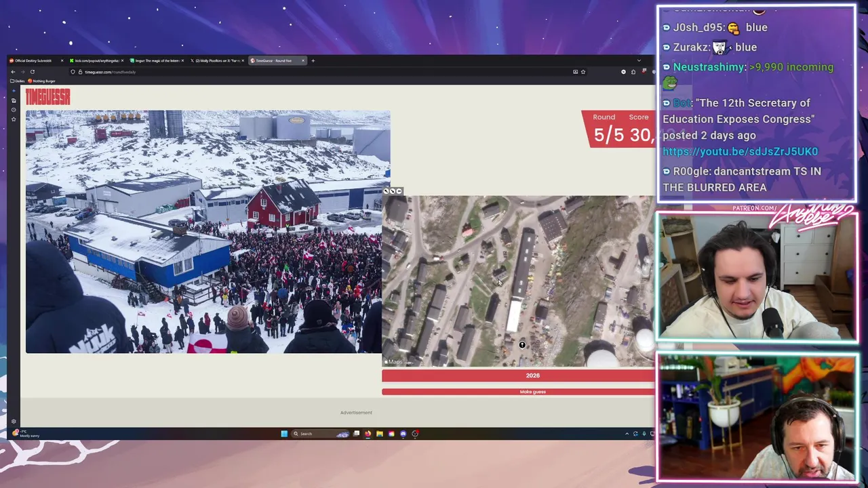Switch to the Imgur browser tab
This screenshot has height=488, width=868.
(x=156, y=61)
